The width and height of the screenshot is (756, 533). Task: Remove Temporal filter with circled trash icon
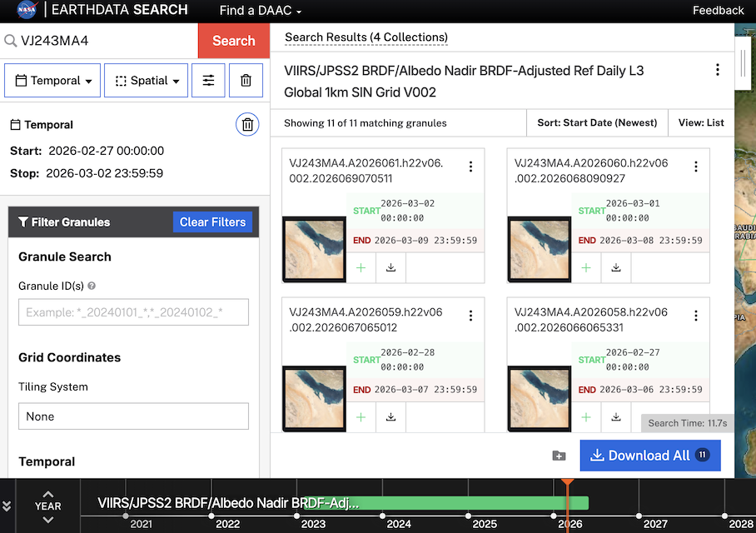click(x=247, y=124)
